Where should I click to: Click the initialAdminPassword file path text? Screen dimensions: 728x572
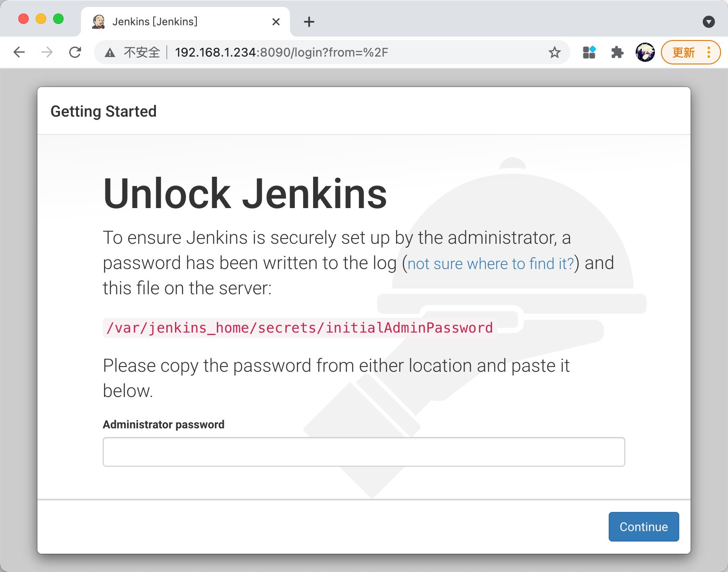tap(300, 328)
